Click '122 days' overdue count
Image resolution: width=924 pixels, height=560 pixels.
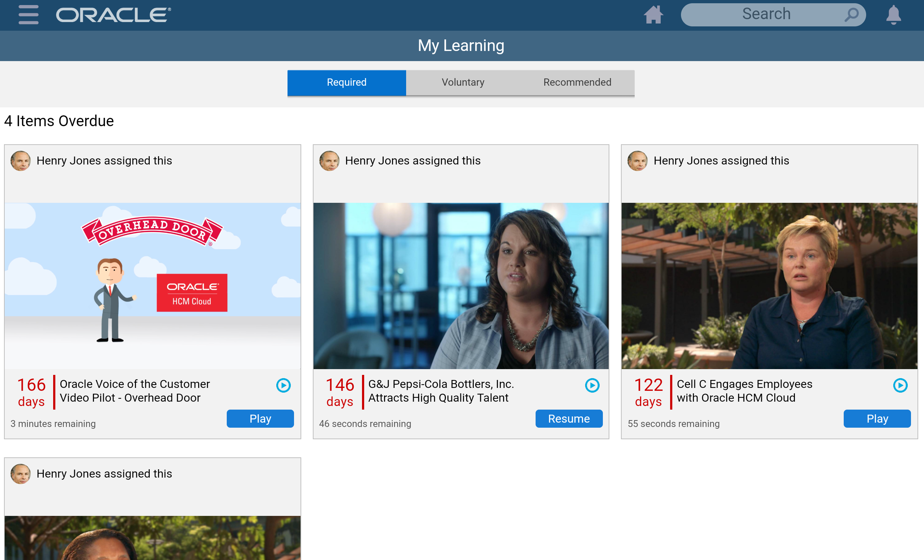[x=648, y=392]
